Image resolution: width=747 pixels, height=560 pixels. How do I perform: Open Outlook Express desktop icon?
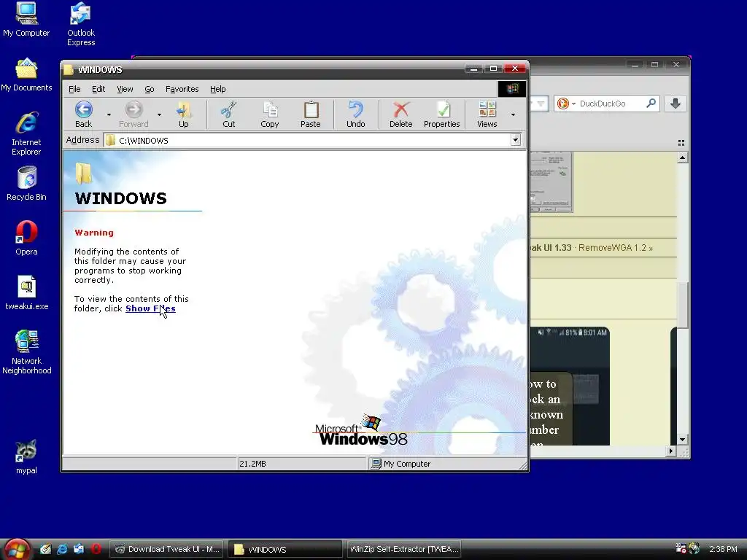tap(81, 25)
